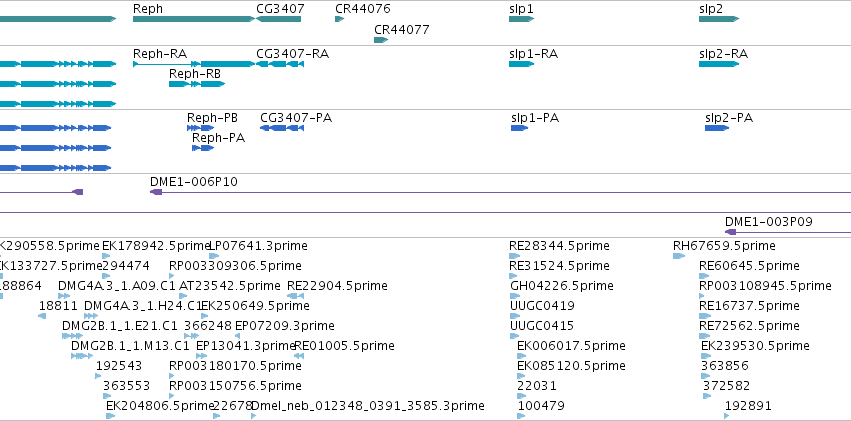The width and height of the screenshot is (851, 421).
Task: Select the DMG2B.1_1.M13.C1 EST glyph
Action: 82,356
